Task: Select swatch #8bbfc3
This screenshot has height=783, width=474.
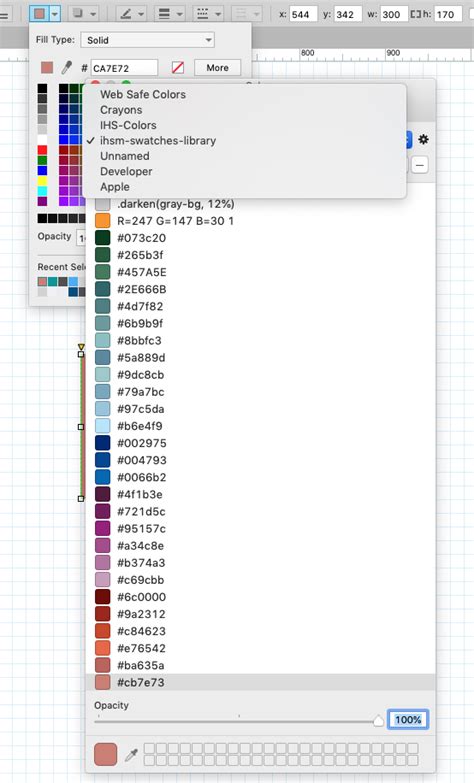Action: [x=260, y=341]
